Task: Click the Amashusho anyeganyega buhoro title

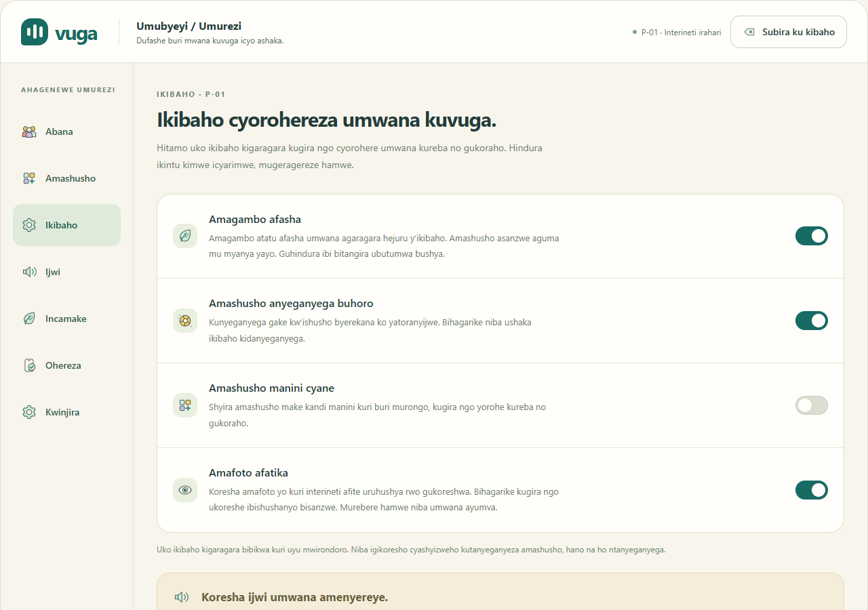Action: click(291, 303)
